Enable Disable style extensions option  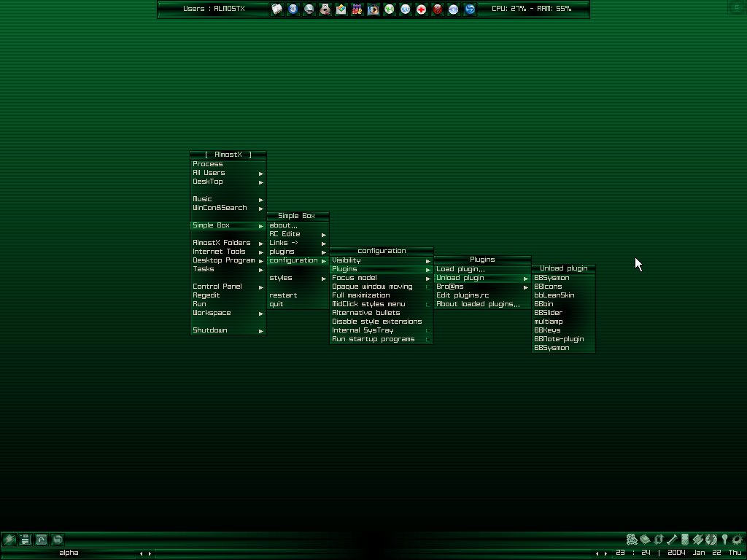[x=376, y=322]
